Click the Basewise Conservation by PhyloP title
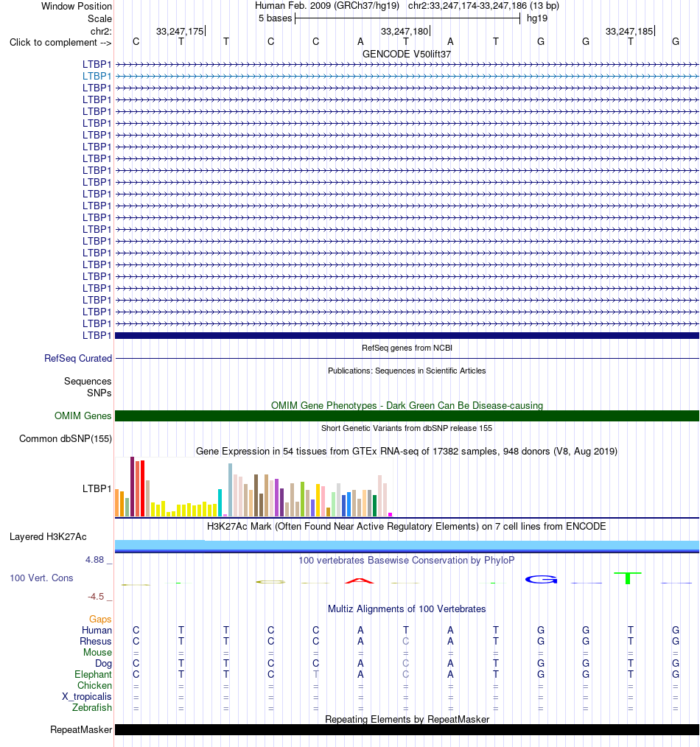700x747 pixels. (x=407, y=560)
